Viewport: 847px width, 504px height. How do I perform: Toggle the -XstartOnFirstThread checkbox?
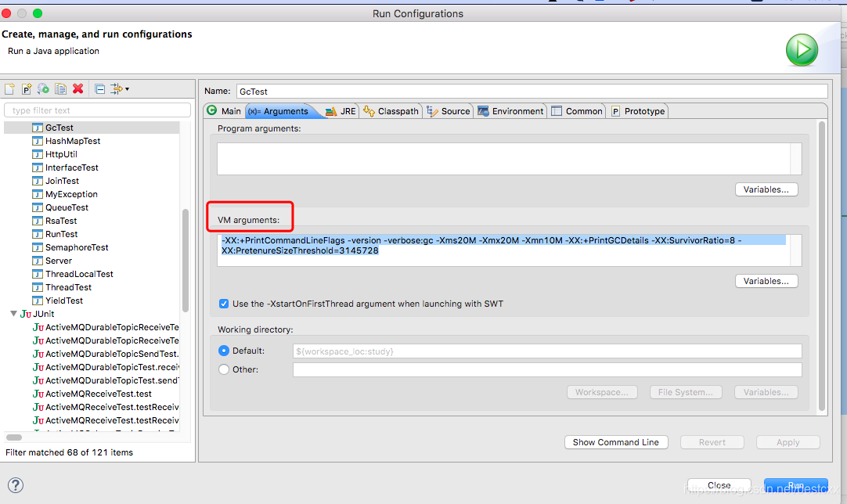(x=224, y=304)
